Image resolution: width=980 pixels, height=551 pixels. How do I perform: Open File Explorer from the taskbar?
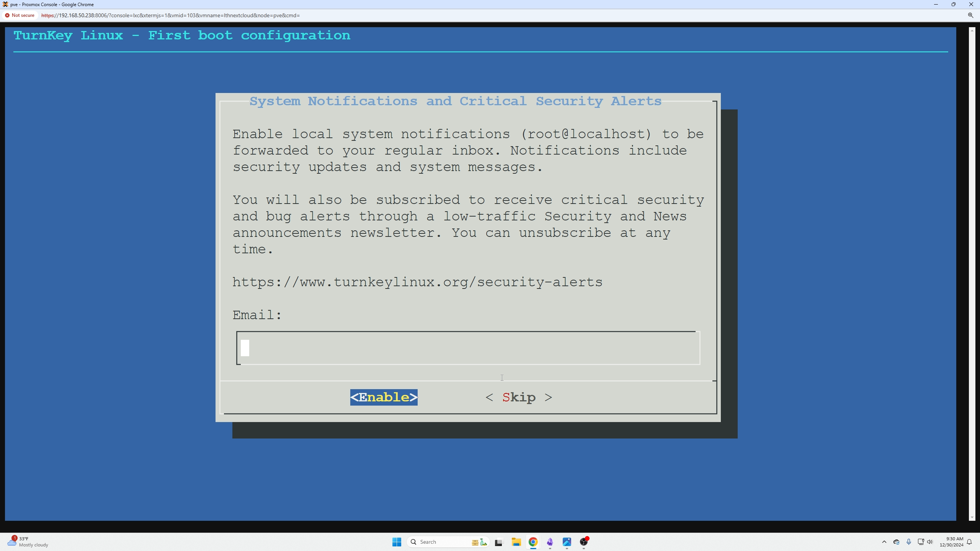coord(517,542)
